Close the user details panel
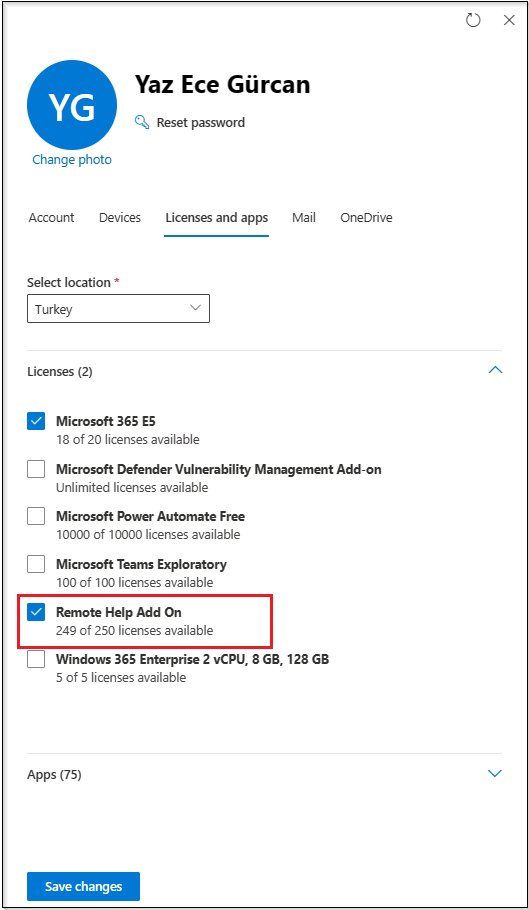The image size is (529, 910). (509, 20)
